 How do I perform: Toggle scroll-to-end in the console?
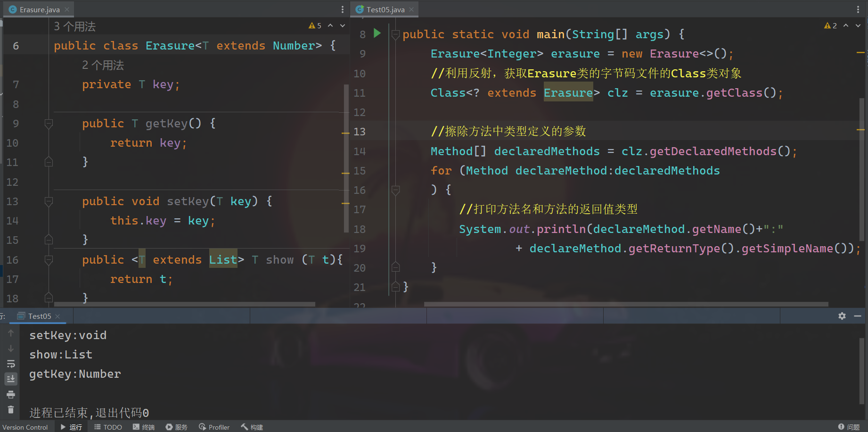coord(11,379)
